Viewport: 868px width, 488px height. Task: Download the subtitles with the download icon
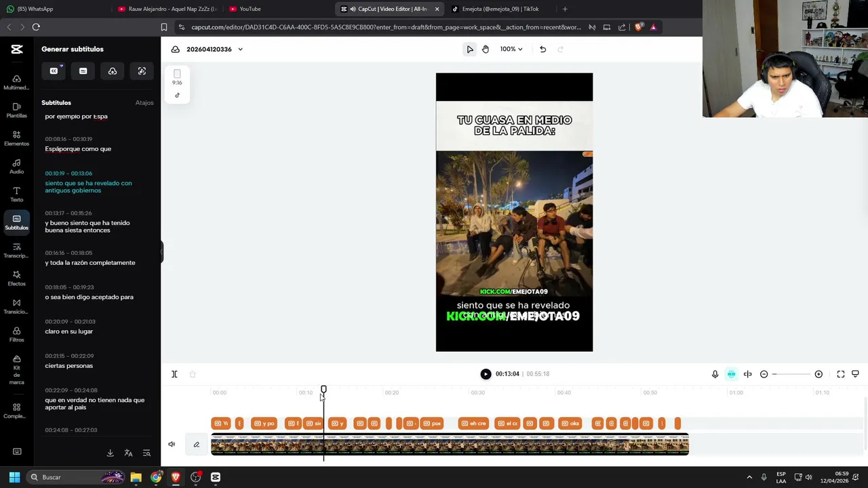110,453
